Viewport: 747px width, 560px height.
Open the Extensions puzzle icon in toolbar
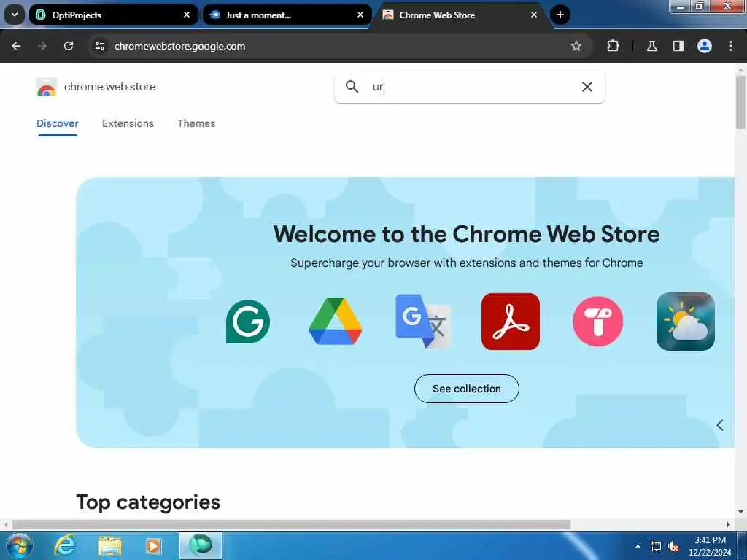pos(613,46)
